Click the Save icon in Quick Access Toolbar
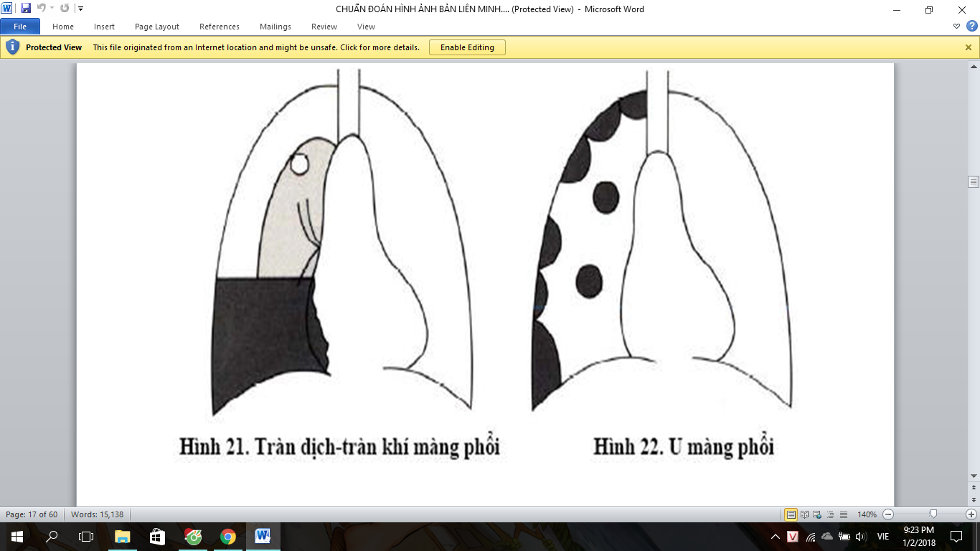This screenshot has height=551, width=980. [26, 9]
